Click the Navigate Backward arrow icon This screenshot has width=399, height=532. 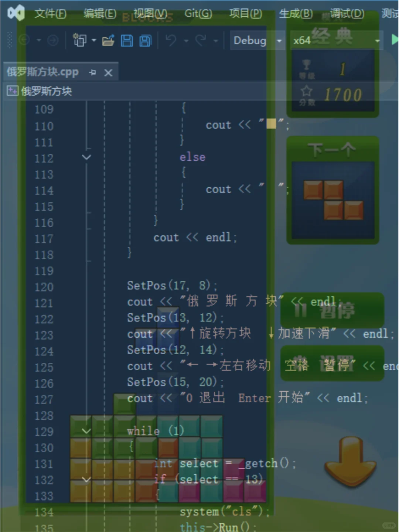click(24, 40)
